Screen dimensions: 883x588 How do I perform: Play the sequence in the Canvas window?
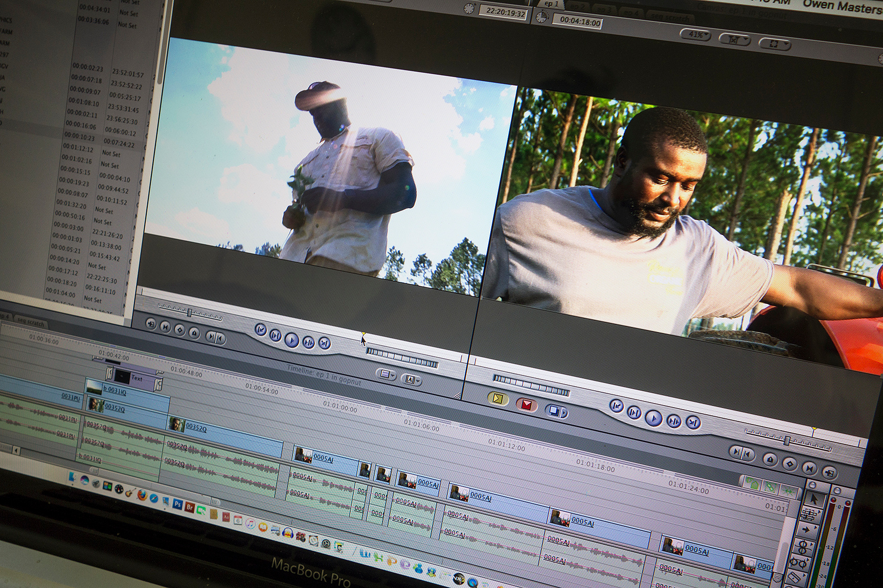(653, 418)
